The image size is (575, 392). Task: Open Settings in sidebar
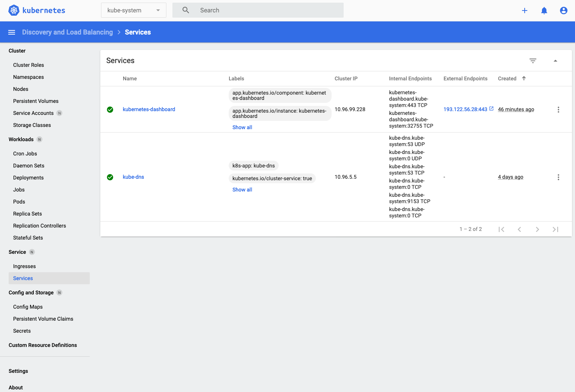[x=18, y=371]
